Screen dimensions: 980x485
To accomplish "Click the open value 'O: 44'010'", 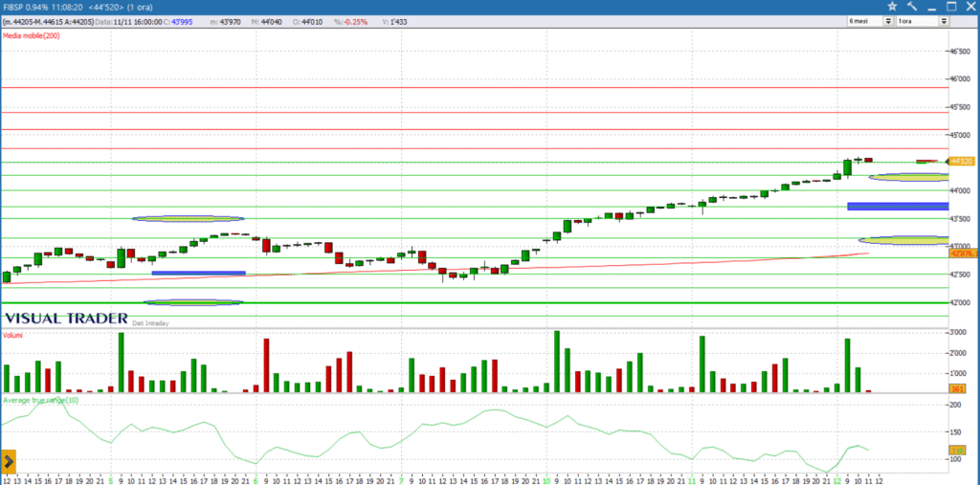I will (307, 21).
